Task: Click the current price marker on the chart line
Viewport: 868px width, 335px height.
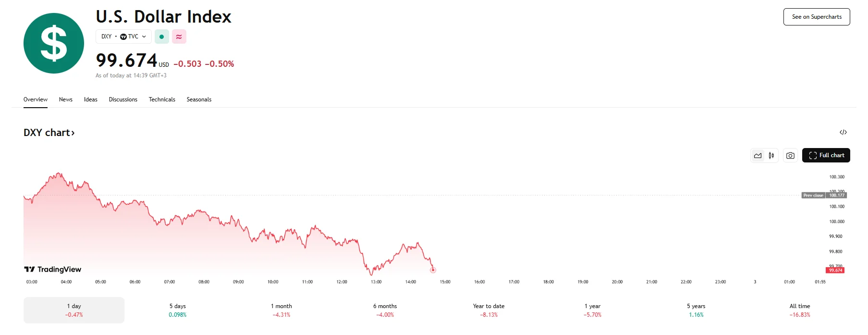Action: 433,270
